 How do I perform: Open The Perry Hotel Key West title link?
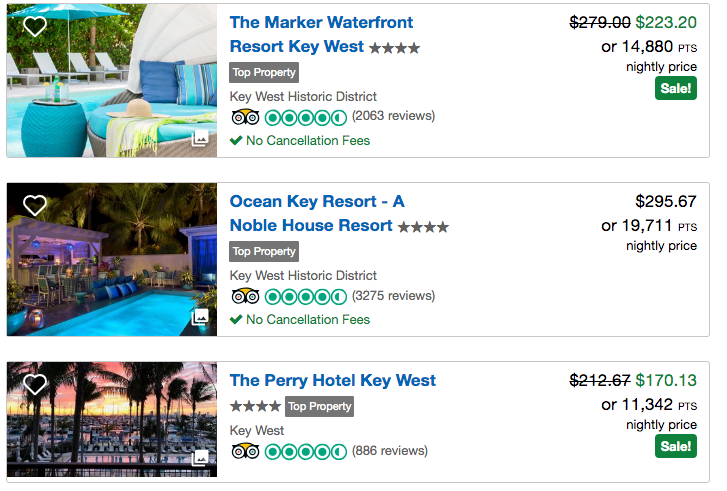(x=333, y=380)
